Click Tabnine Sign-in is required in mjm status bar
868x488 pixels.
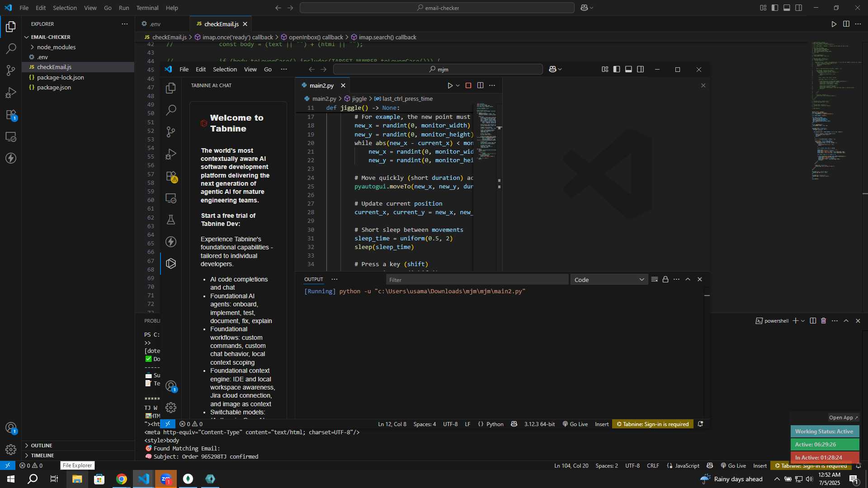point(652,424)
